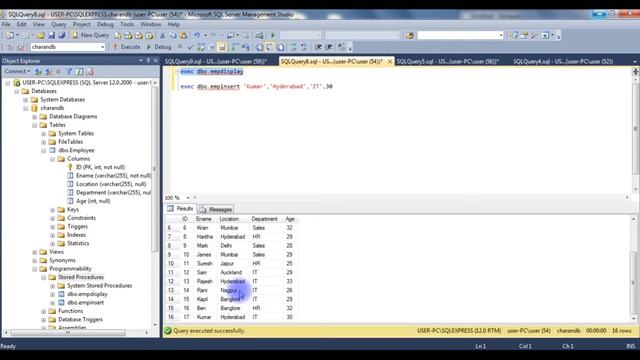Expand the Indexes folder
This screenshot has width=640, height=360.
click(53, 235)
